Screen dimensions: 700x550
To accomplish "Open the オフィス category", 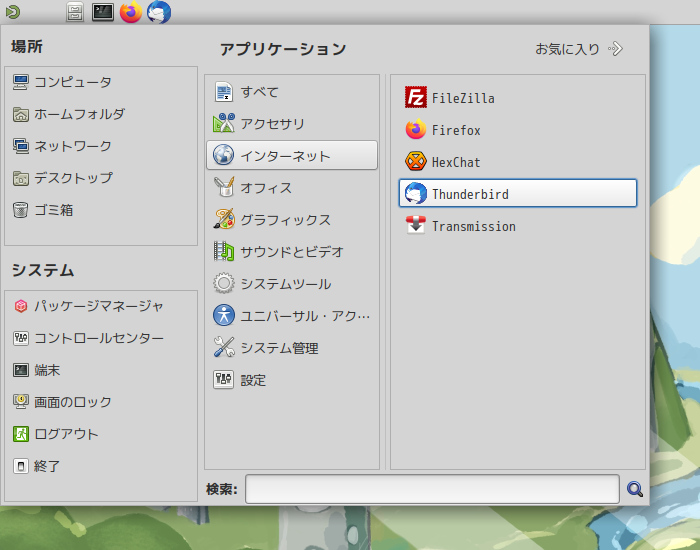I will (x=292, y=188).
